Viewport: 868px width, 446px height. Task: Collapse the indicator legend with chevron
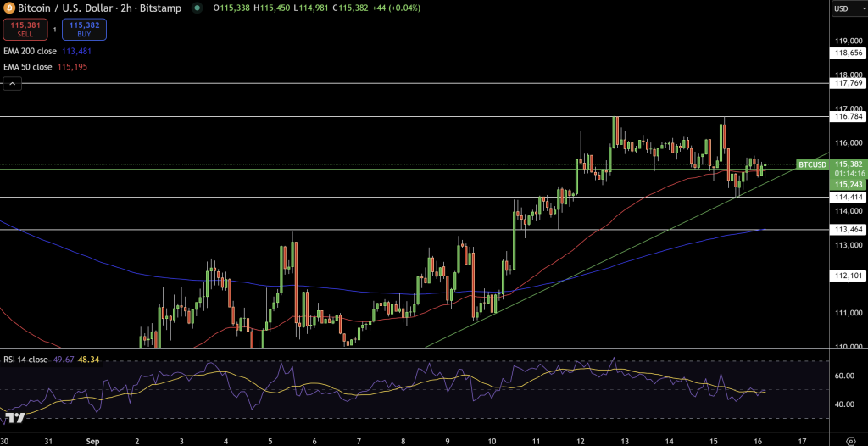pos(13,83)
